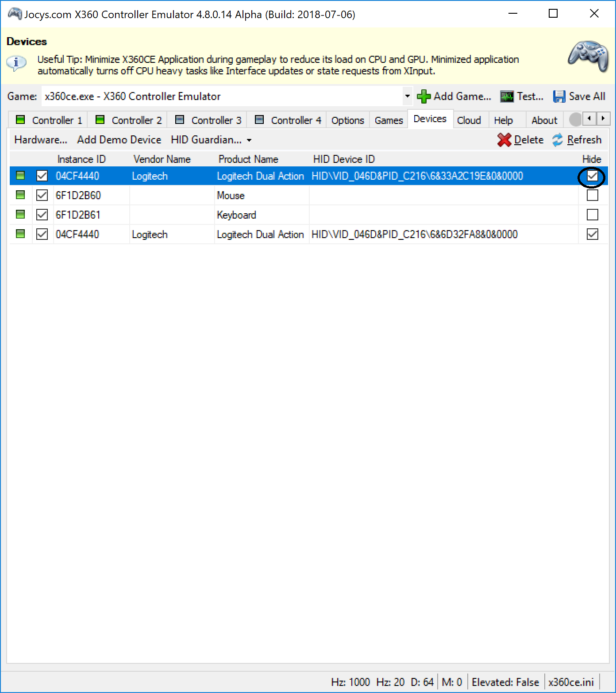Switch to the Controller 3 tab
The height and width of the screenshot is (693, 616).
click(208, 120)
